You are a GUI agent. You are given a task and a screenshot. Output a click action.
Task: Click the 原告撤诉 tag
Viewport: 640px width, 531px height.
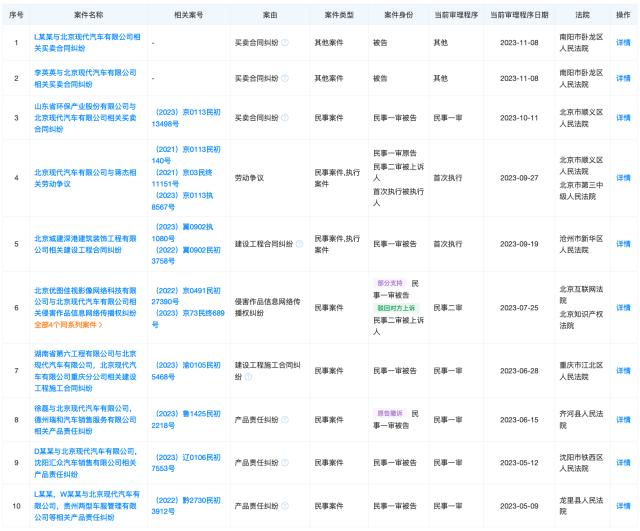(390, 413)
